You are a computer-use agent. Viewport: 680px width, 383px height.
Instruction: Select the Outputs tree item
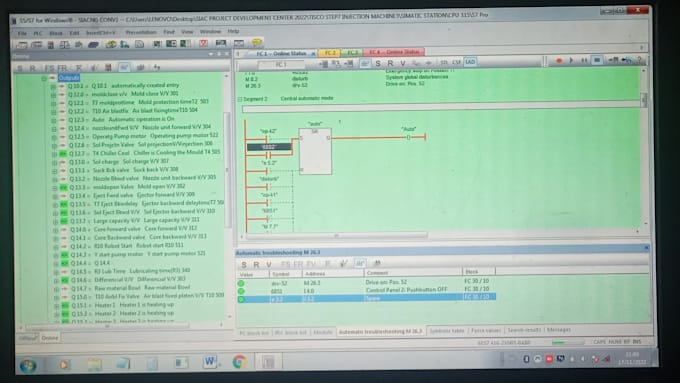click(69, 78)
